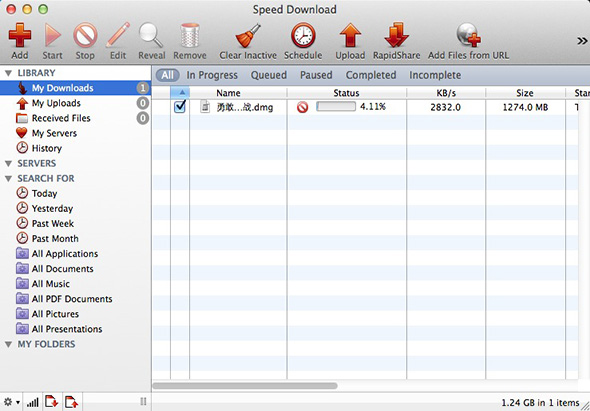
Task: Show more toolbar items with the double chevron
Action: [x=582, y=40]
